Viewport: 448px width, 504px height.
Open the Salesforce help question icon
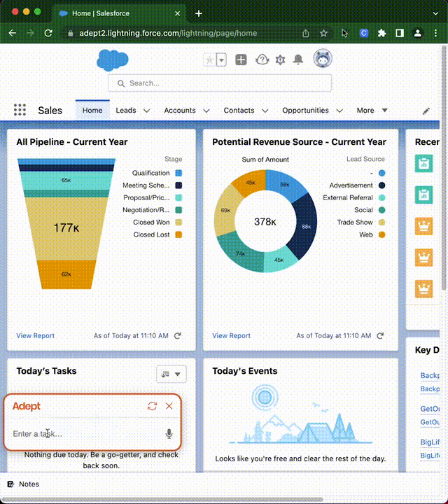point(262,59)
